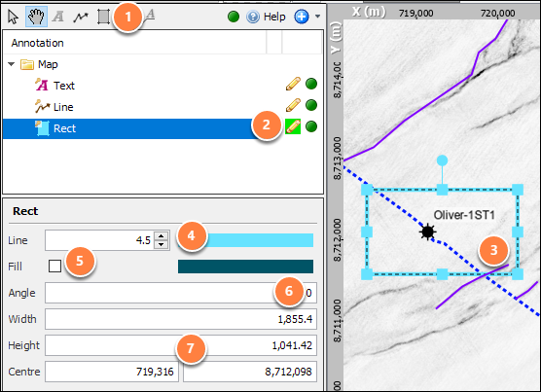Viewport: 541px width, 392px height.
Task: Toggle green visibility circle for Rect
Action: (311, 126)
